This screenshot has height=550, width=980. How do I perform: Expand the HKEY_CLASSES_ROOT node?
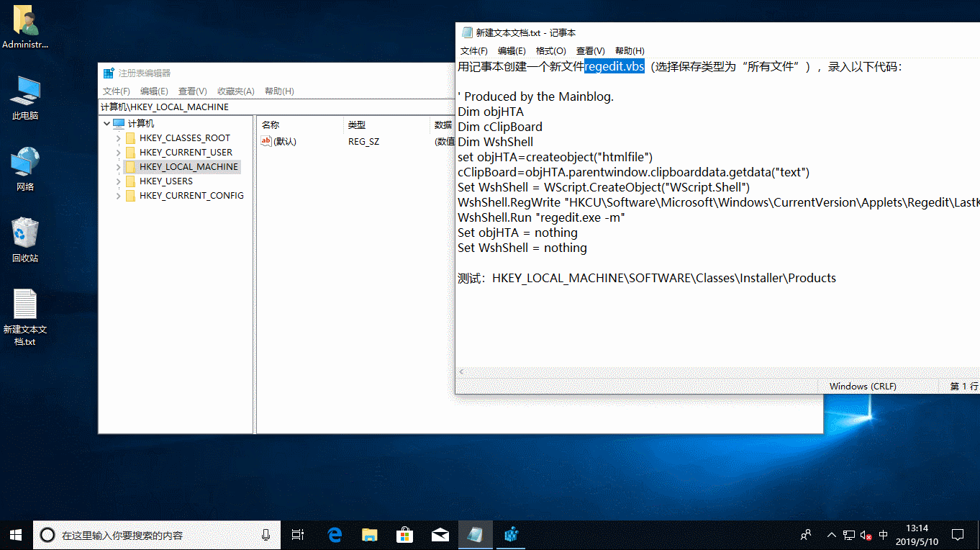click(x=119, y=137)
